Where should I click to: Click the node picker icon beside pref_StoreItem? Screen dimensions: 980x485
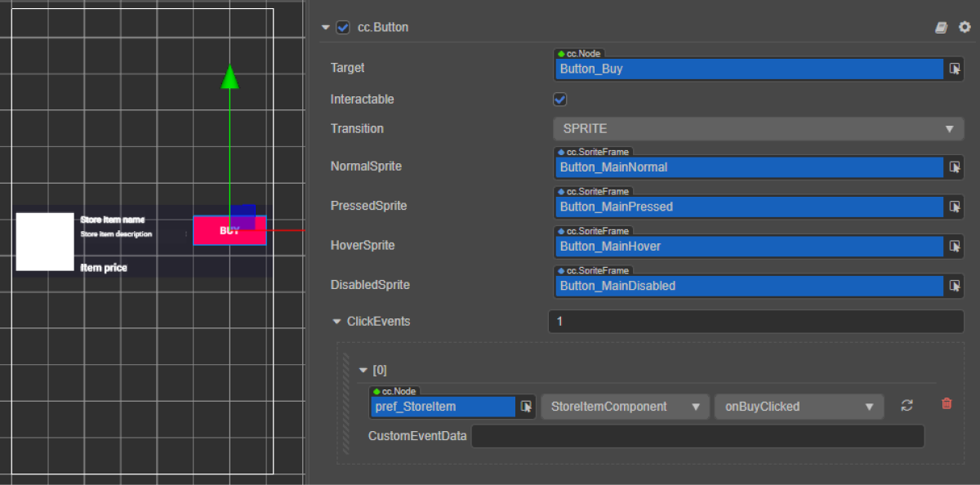coord(527,407)
